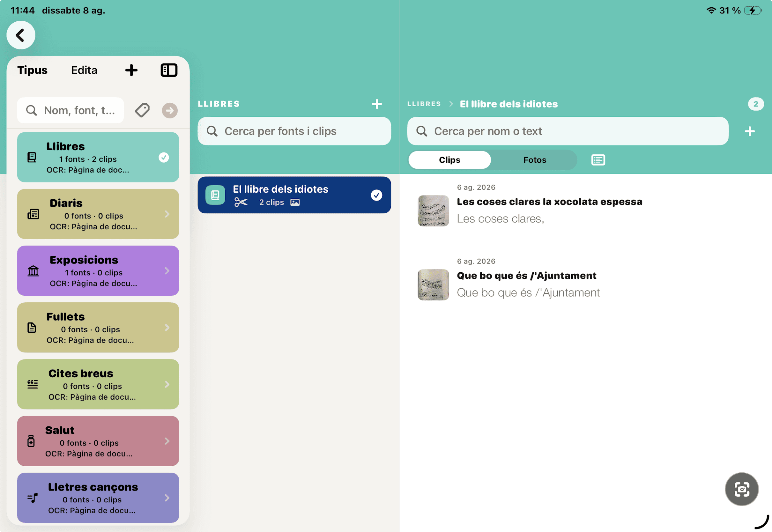Expand the Fullets type chevron
772x532 pixels.
(x=167, y=327)
